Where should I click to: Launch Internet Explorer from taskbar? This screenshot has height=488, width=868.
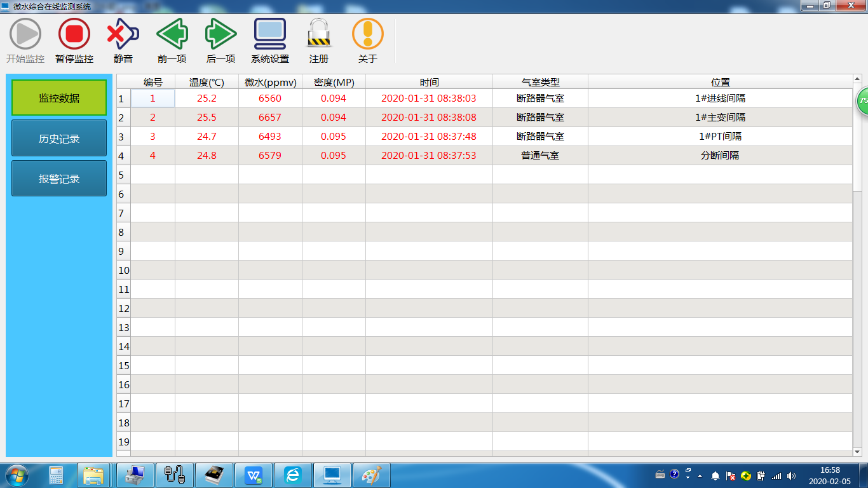pos(292,475)
